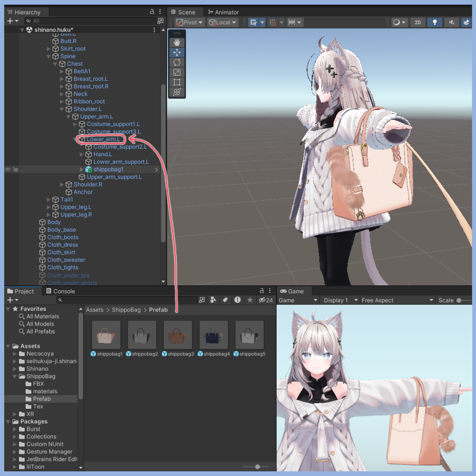Toggle 2D view mode
The width and height of the screenshot is (476, 476).
[x=418, y=22]
